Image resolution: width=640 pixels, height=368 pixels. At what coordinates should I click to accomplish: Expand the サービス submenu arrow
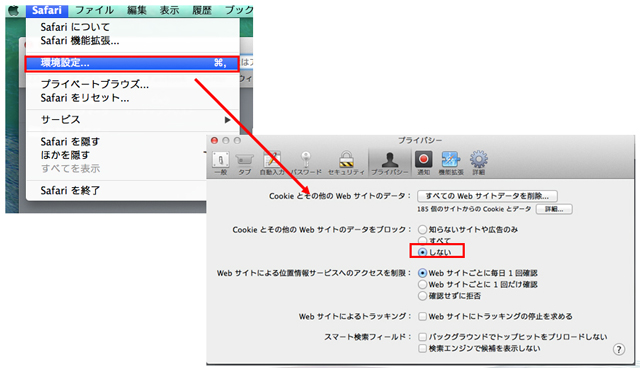pos(227,120)
